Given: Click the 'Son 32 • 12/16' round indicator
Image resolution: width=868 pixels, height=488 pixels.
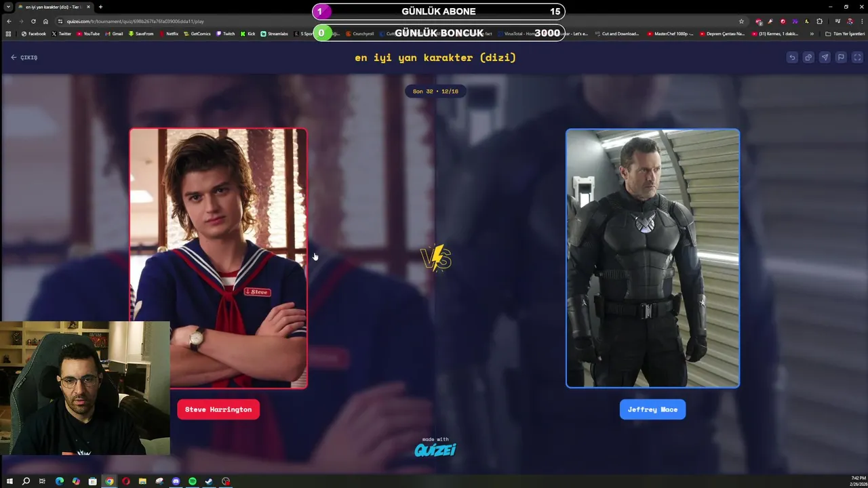Looking at the screenshot, I should [x=435, y=91].
